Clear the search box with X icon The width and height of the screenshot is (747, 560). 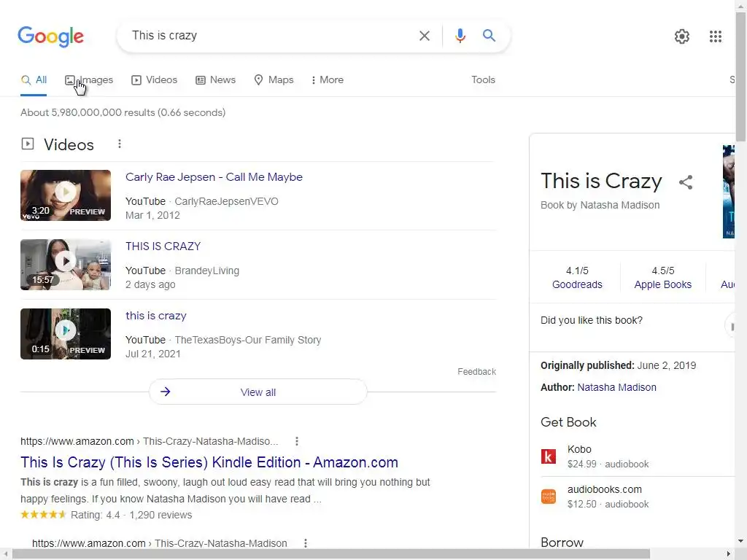424,36
